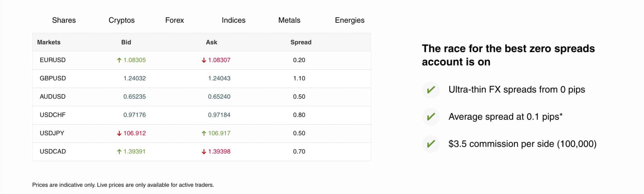The width and height of the screenshot is (644, 194).
Task: Open the Forex tab
Action: pyautogui.click(x=175, y=20)
